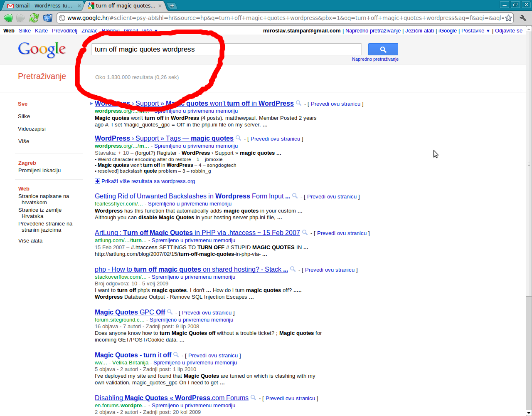Filter by 'Stranice iz zemlje Hrvatska'
Image resolution: width=532 pixels, height=416 pixels.
40,213
